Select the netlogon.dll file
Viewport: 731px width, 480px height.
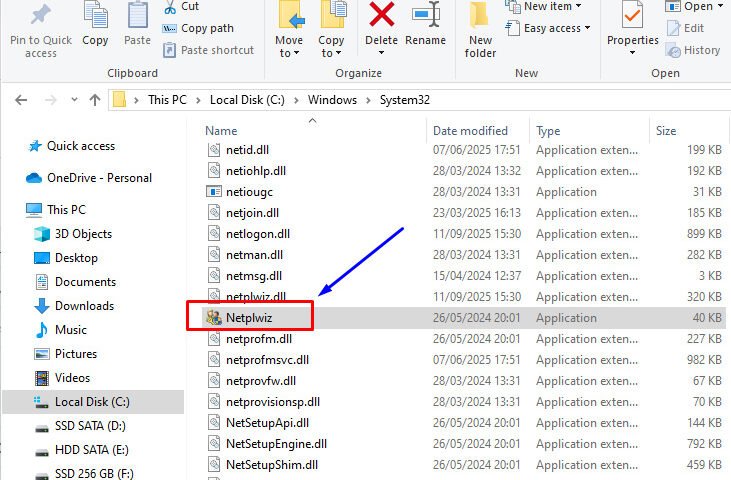point(257,234)
